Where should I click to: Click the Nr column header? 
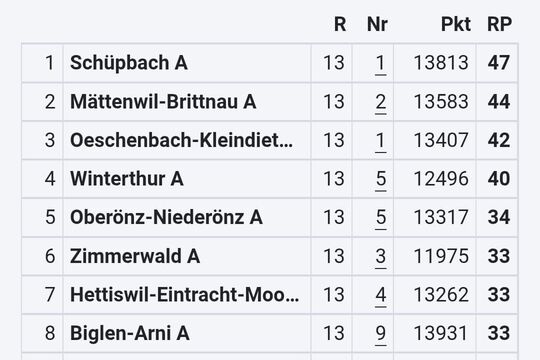(x=377, y=24)
